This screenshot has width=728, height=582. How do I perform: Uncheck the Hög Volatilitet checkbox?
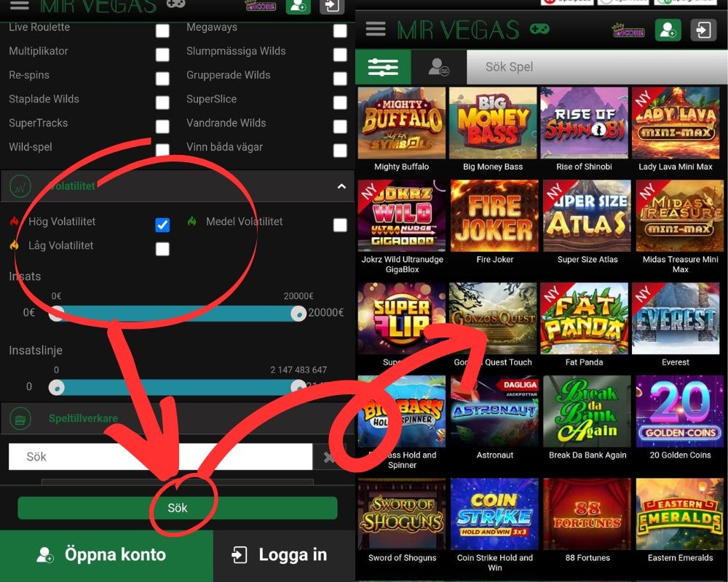162,225
